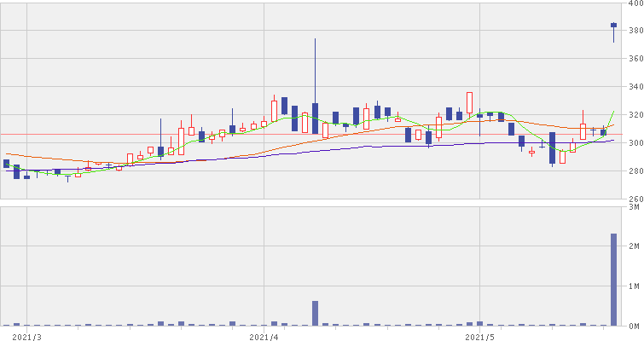Click the 2021/5 date label
Screen dimensions: 644x341
pyautogui.click(x=480, y=335)
